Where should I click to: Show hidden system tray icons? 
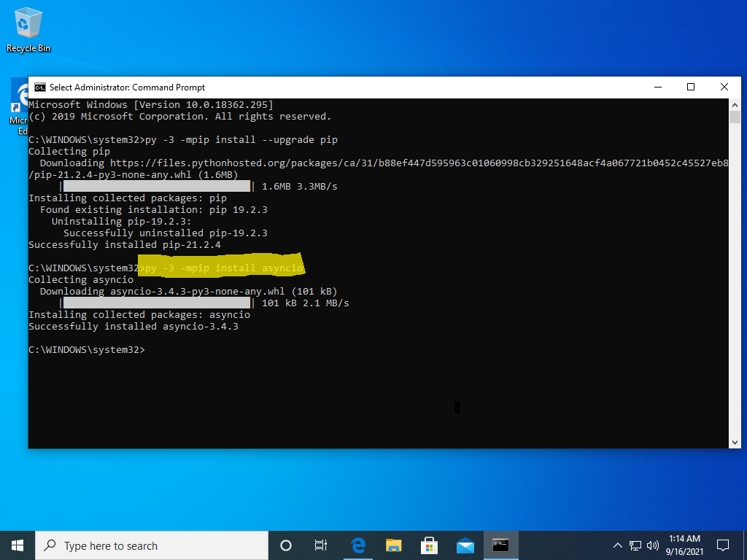point(617,545)
